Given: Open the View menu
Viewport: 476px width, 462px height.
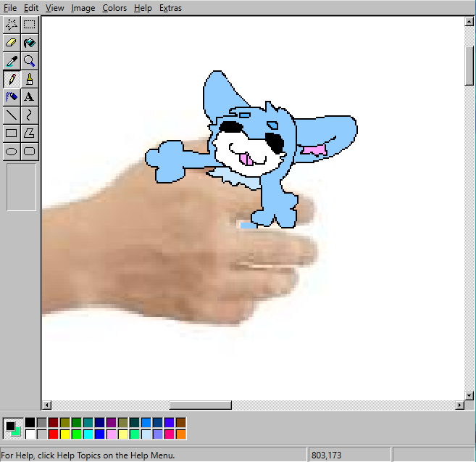Looking at the screenshot, I should [x=54, y=8].
